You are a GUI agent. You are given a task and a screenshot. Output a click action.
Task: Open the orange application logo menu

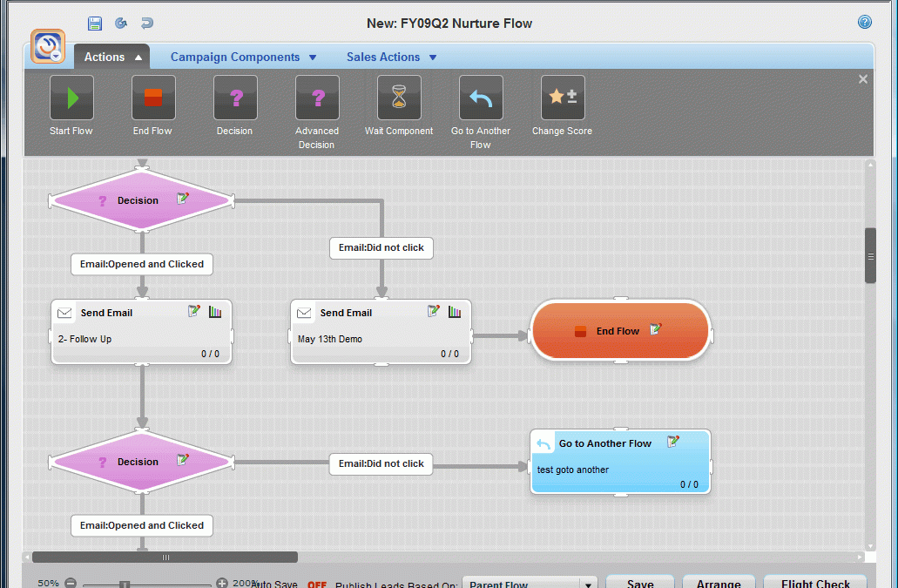point(48,46)
